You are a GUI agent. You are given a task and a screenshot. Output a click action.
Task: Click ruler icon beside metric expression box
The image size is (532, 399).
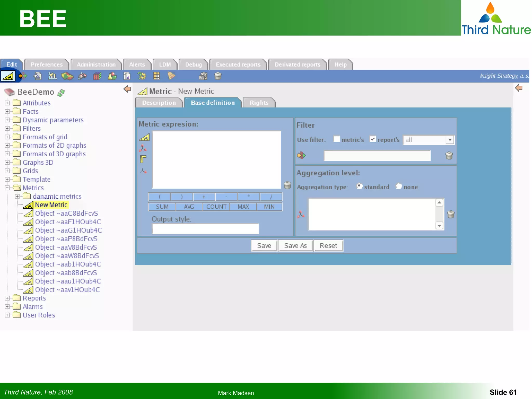144,137
